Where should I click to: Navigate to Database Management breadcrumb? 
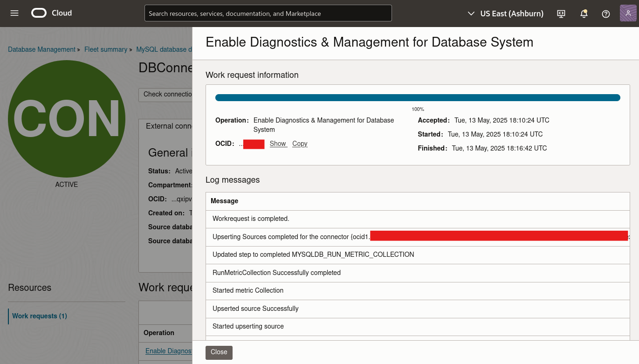(x=41, y=49)
